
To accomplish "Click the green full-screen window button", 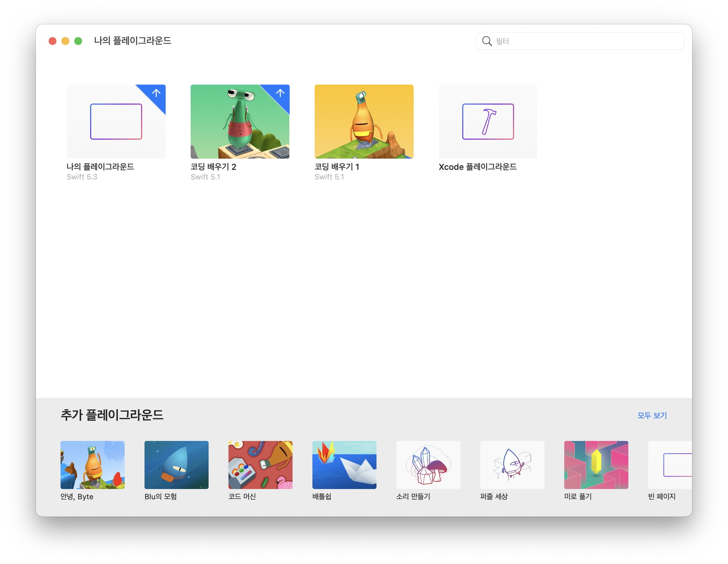I will (x=78, y=41).
